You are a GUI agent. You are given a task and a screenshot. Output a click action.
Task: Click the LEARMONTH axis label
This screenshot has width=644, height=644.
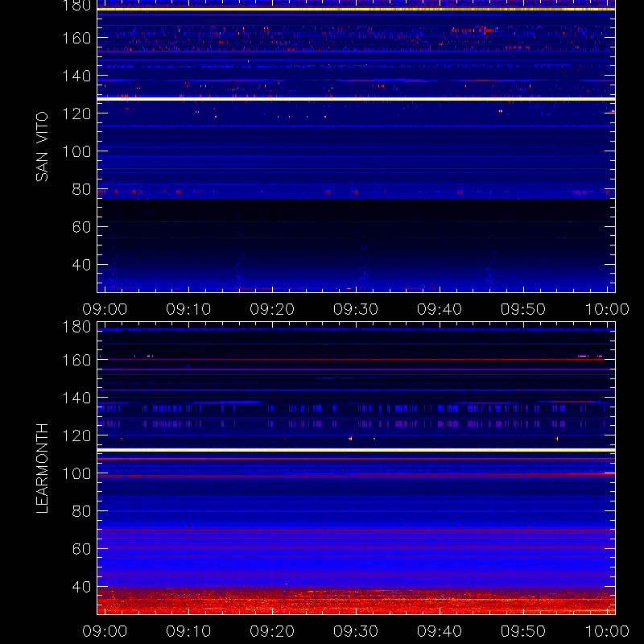click(42, 469)
